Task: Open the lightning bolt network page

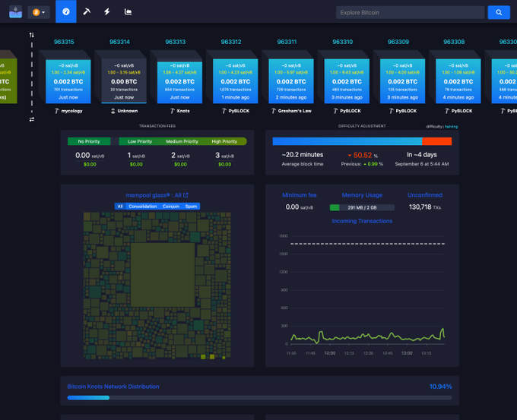Action: [x=107, y=12]
